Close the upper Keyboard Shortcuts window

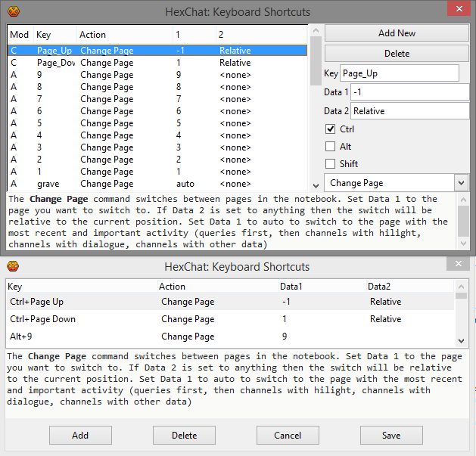click(459, 8)
